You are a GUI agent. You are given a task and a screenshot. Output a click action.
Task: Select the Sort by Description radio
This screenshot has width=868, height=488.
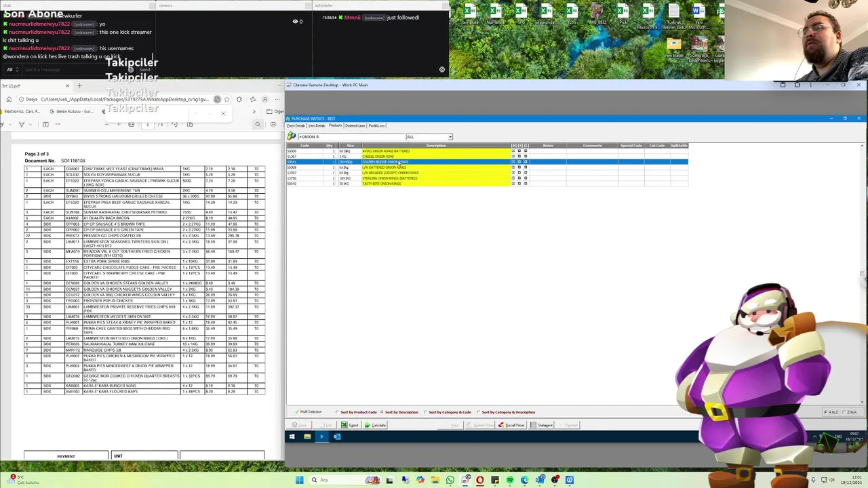click(399, 412)
